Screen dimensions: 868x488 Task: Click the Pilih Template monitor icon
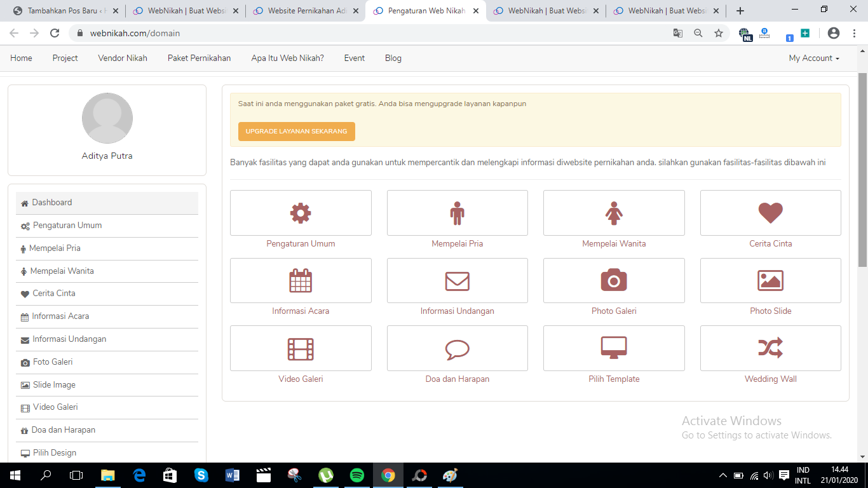[x=613, y=348]
